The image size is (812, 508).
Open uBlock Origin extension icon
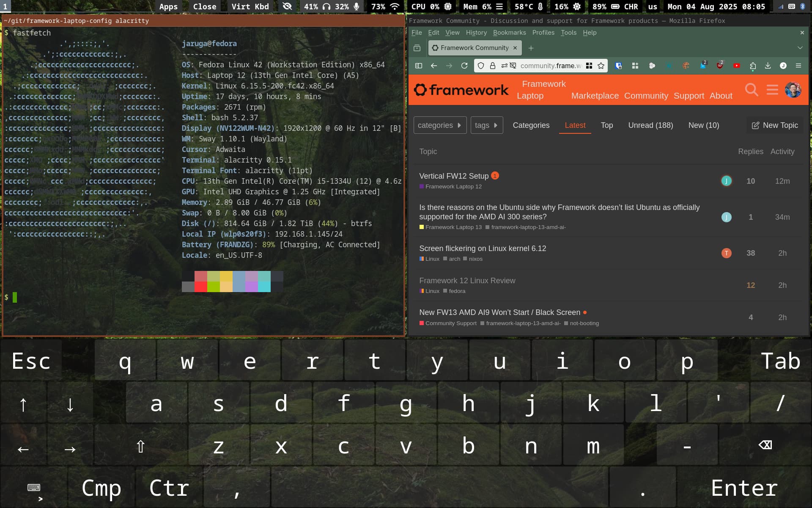pyautogui.click(x=720, y=65)
